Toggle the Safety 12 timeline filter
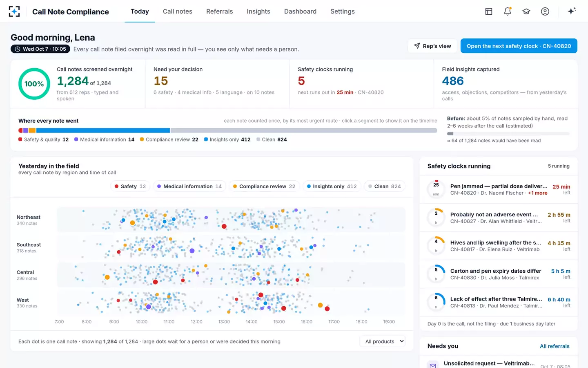The height and width of the screenshot is (368, 588). [130, 186]
